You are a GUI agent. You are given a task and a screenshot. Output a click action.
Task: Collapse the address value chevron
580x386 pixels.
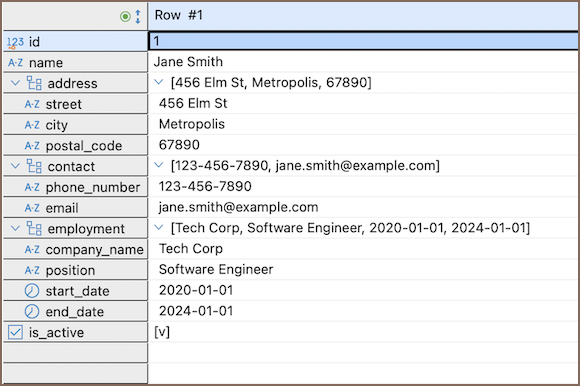click(x=159, y=82)
